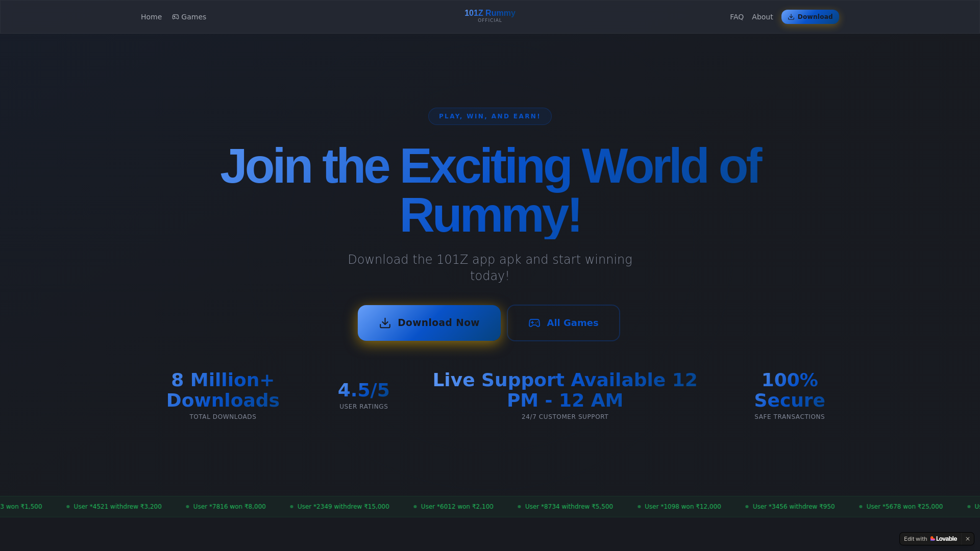This screenshot has width=980, height=551.
Task: Click the 101Z Rummy Official logo
Action: pos(490,16)
